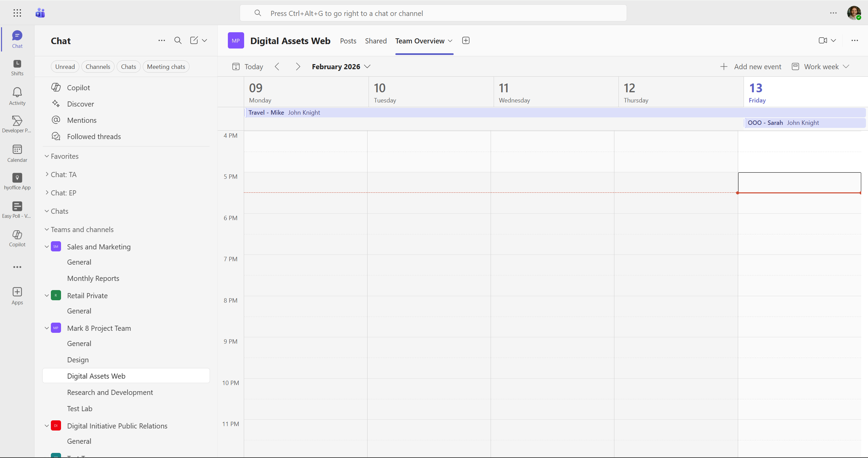Open search within Chat list
This screenshot has width=868, height=458.
point(178,40)
